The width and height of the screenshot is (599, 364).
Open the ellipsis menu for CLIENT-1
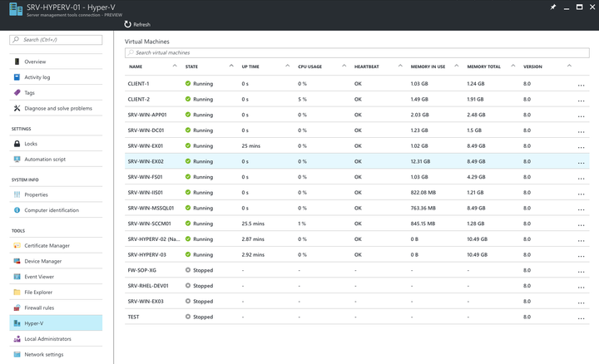point(581,85)
